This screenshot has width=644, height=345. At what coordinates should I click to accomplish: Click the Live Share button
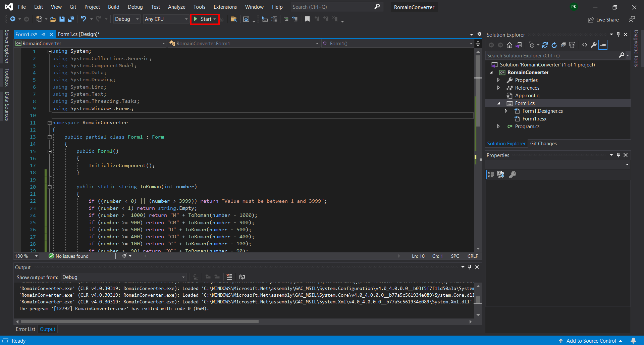pyautogui.click(x=603, y=20)
